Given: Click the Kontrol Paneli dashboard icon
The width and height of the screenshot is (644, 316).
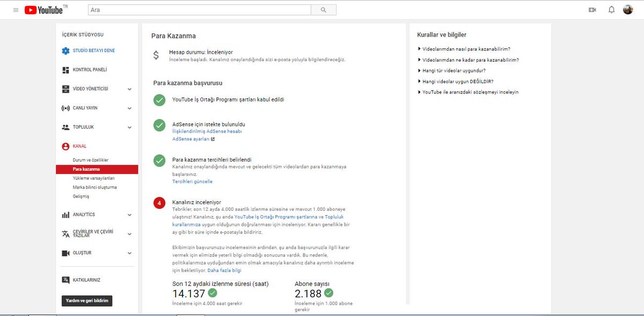Looking at the screenshot, I should pos(65,70).
